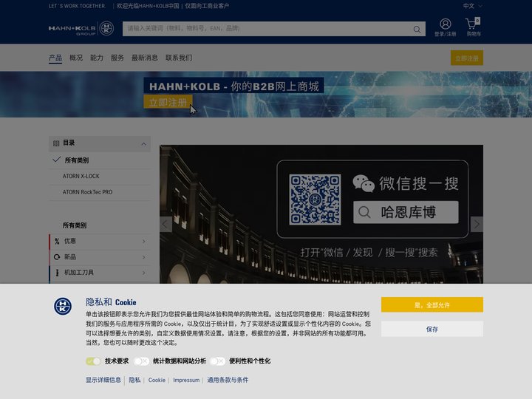
Task: Select ATORN X-LOCK in catalog
Action: [81, 177]
